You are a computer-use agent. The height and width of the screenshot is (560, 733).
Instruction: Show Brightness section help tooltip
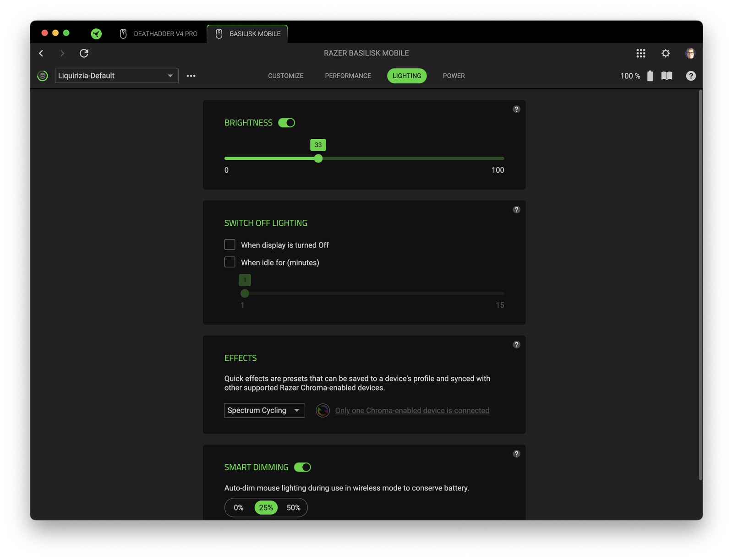tap(517, 109)
